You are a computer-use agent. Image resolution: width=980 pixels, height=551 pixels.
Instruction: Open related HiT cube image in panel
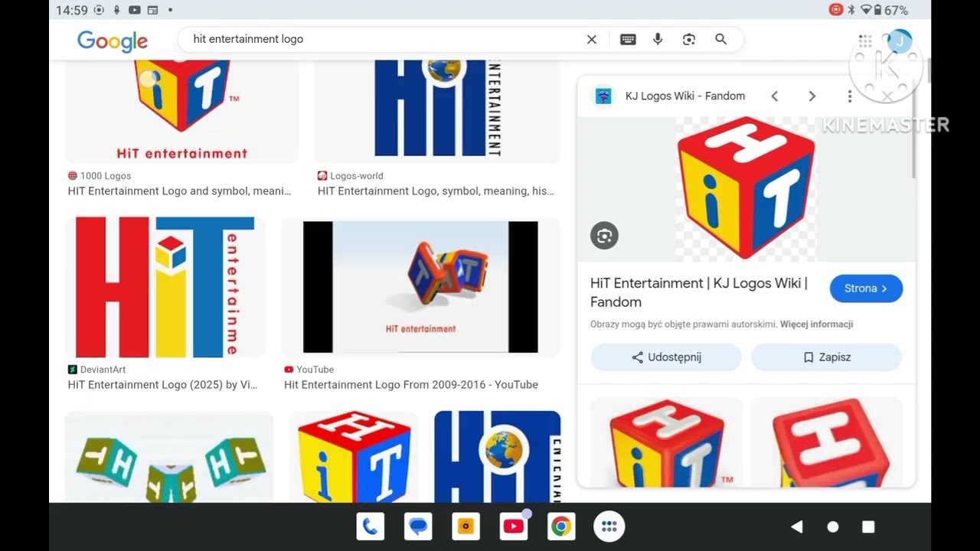(666, 442)
